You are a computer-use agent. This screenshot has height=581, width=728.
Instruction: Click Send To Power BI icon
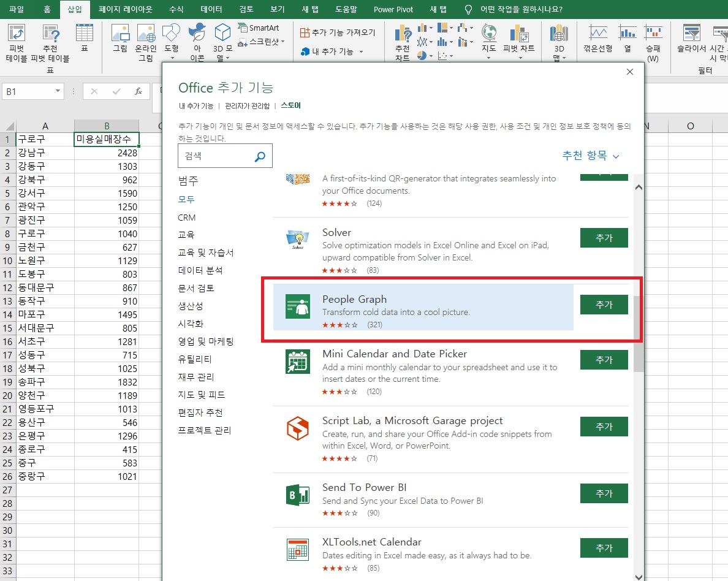point(298,495)
